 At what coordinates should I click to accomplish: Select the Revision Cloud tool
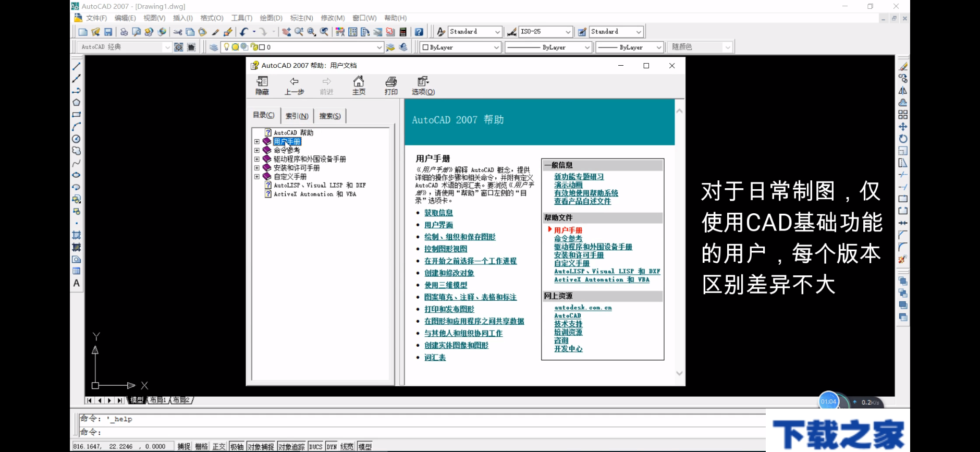pos(76,151)
